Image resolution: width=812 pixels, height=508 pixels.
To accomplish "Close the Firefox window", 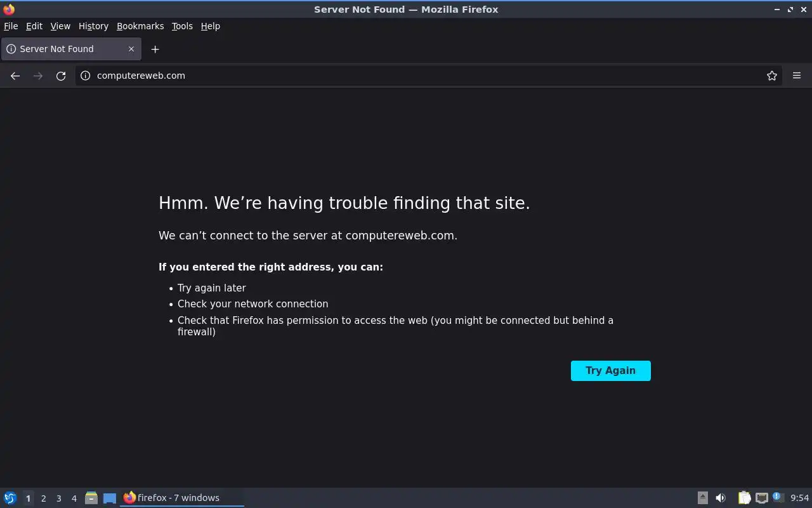I will point(804,10).
